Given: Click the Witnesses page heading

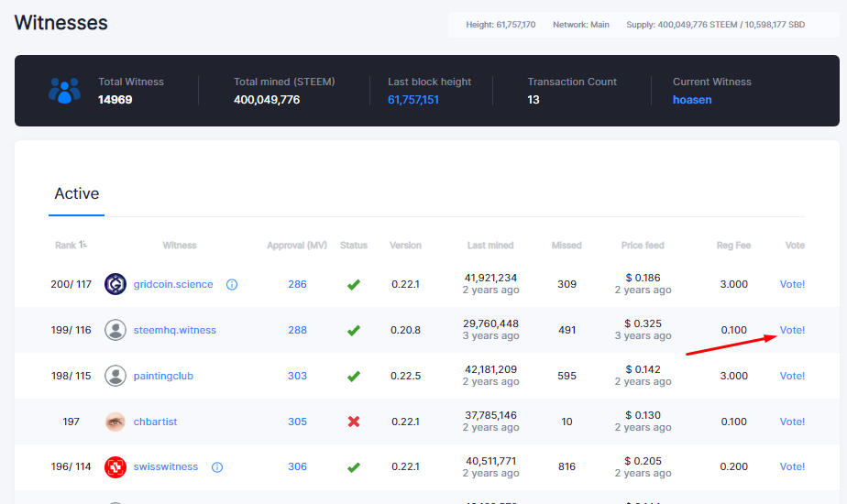Looking at the screenshot, I should coord(61,23).
